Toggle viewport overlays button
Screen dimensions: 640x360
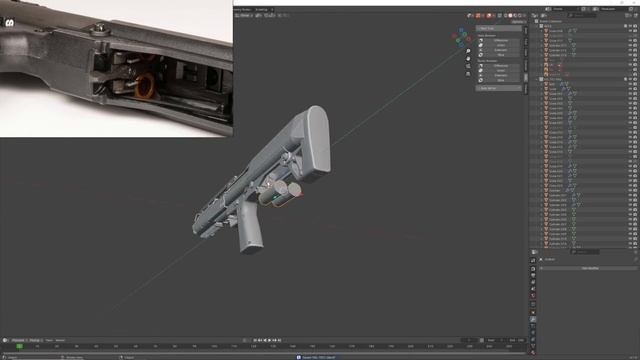tap(489, 16)
